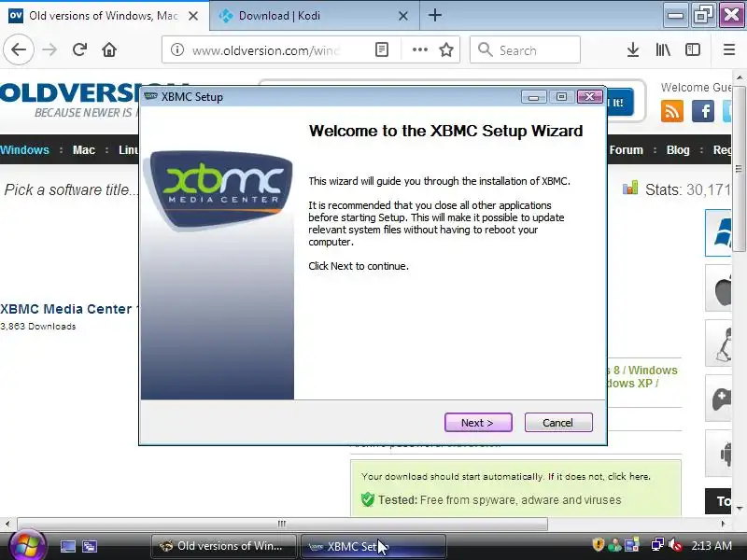Minimize the XBMC Setup dialog

[x=533, y=97]
